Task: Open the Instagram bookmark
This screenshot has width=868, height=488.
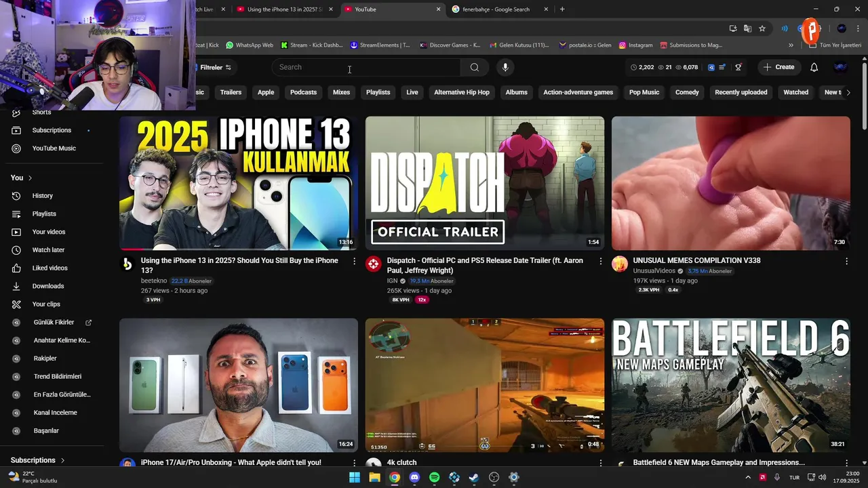Action: (x=635, y=45)
